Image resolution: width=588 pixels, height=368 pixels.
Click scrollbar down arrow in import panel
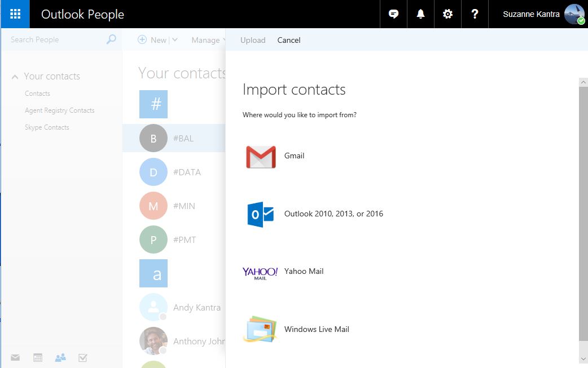point(583,359)
